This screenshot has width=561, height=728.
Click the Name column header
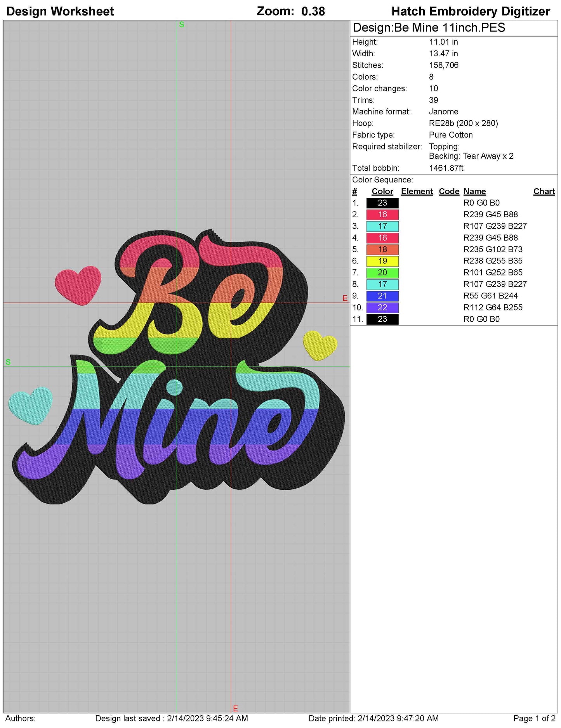(x=474, y=192)
